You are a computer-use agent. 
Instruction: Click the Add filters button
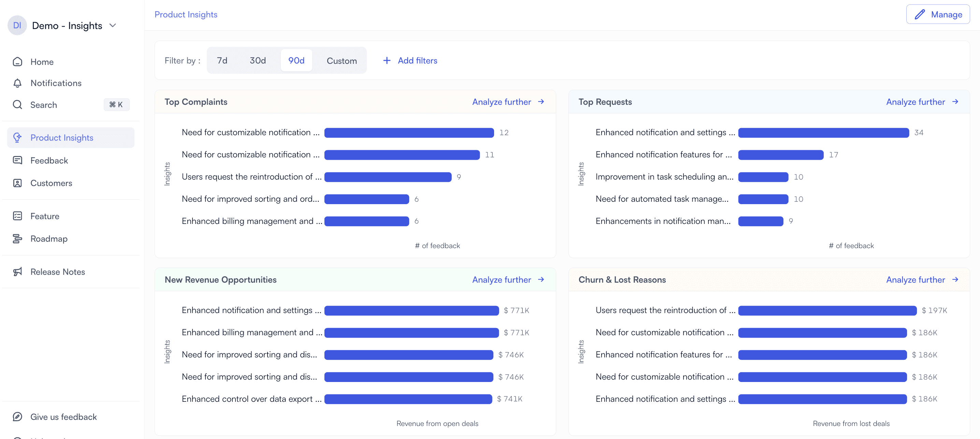[x=410, y=60]
